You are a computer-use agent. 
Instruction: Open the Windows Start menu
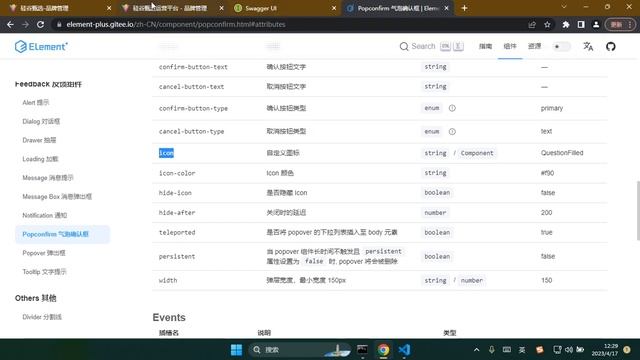tap(236, 350)
